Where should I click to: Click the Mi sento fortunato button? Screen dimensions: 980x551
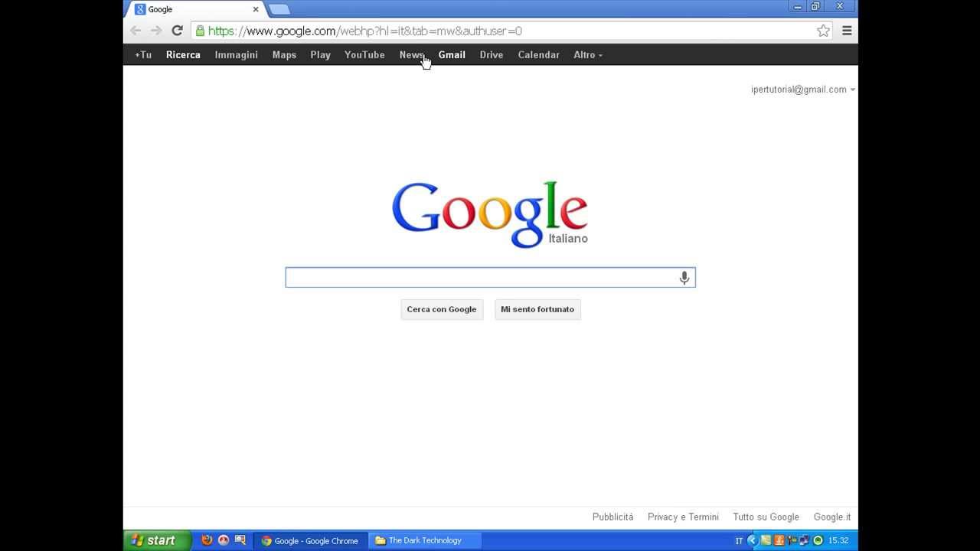tap(537, 309)
